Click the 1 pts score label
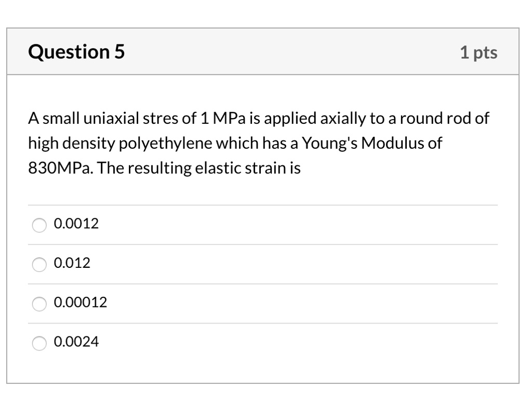The image size is (532, 402). pos(478,53)
